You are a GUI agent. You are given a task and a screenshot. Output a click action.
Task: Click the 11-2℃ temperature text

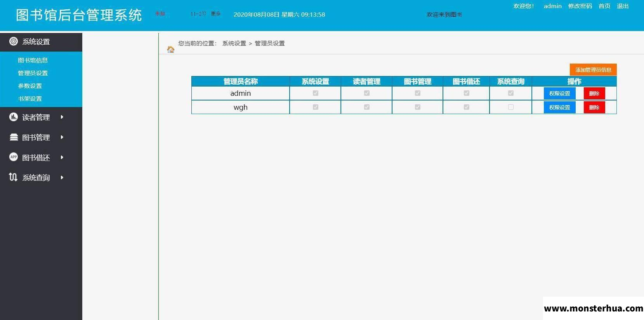(x=198, y=14)
